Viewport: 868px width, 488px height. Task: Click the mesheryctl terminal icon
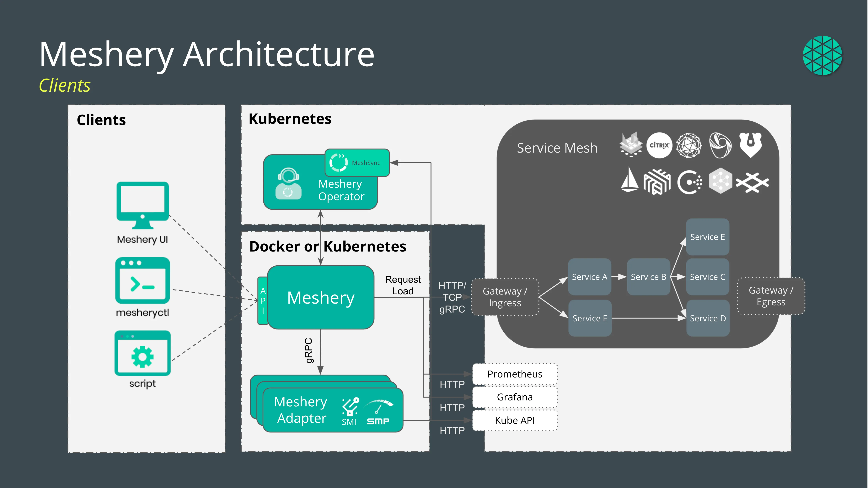click(142, 281)
